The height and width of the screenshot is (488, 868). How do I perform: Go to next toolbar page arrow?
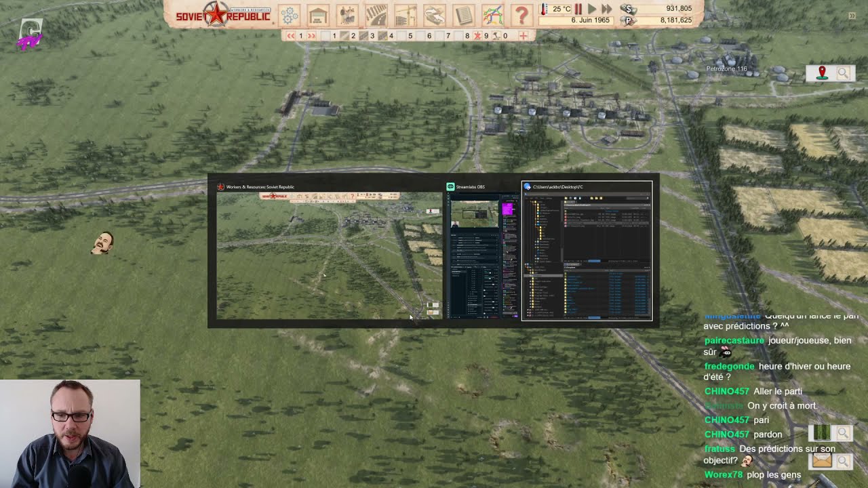(312, 35)
